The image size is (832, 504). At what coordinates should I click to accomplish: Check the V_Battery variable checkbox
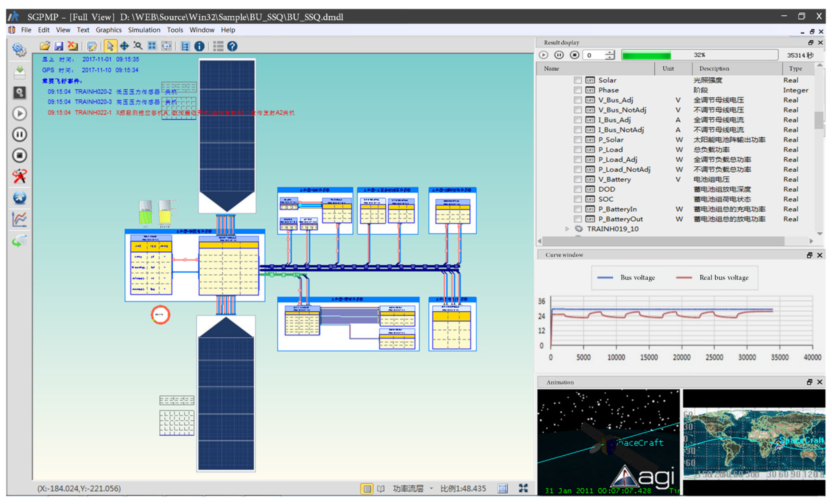coord(578,179)
